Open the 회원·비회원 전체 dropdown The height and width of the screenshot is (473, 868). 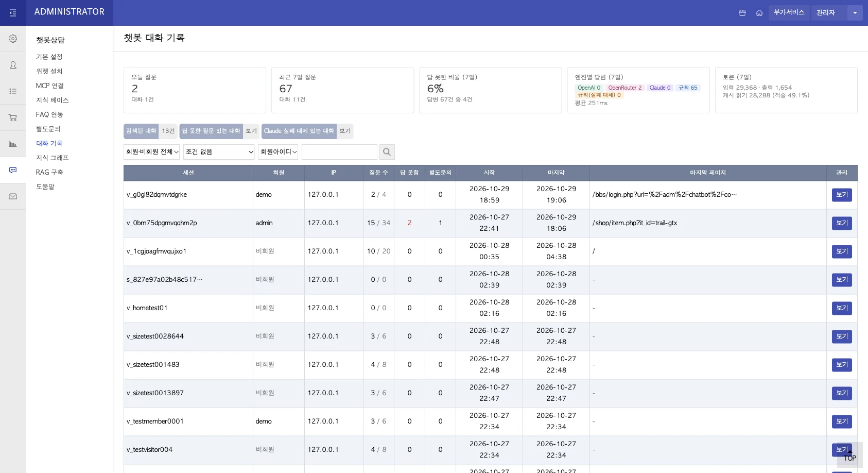[x=152, y=152]
